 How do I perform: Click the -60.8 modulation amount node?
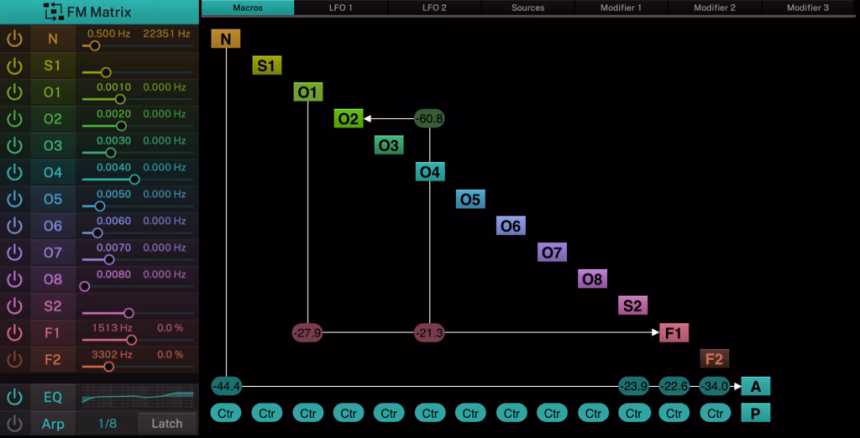click(430, 119)
